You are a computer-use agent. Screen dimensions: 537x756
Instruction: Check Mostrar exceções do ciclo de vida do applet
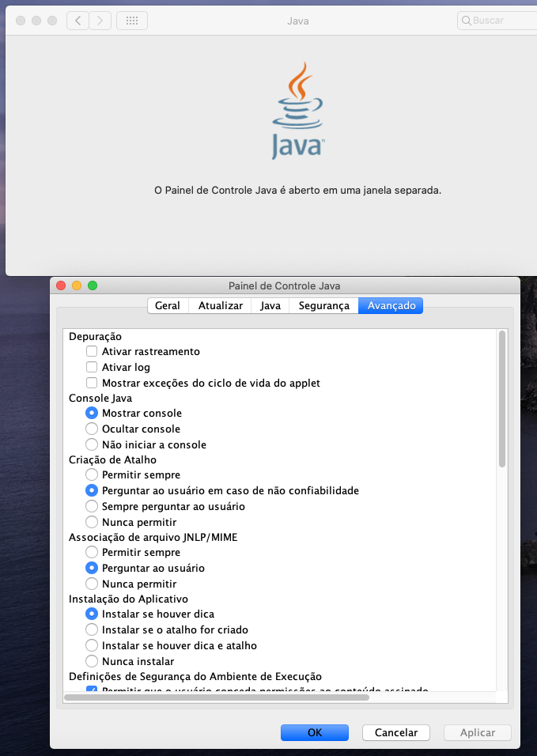(x=92, y=383)
